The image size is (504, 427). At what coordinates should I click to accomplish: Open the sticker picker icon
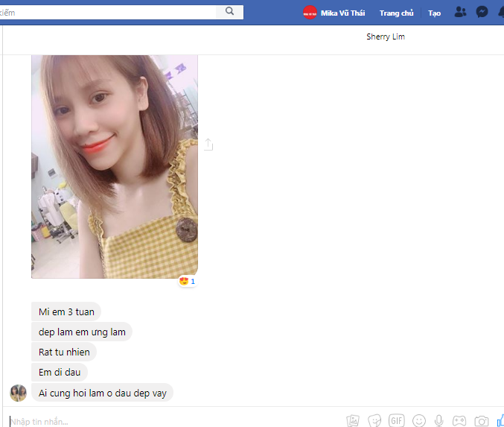coord(375,421)
